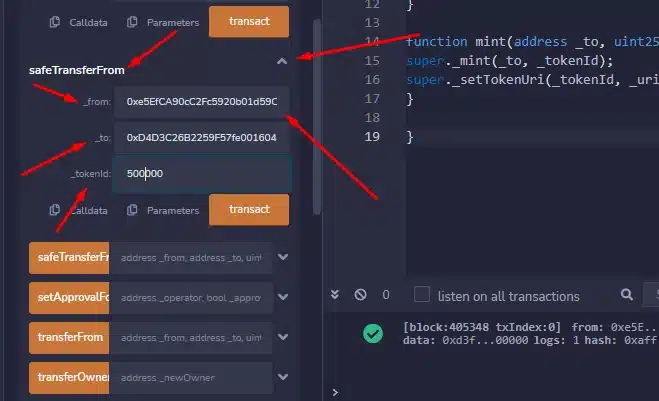The image size is (659, 401).
Task: Toggle terminal with double-chevron icon
Action: 335,294
